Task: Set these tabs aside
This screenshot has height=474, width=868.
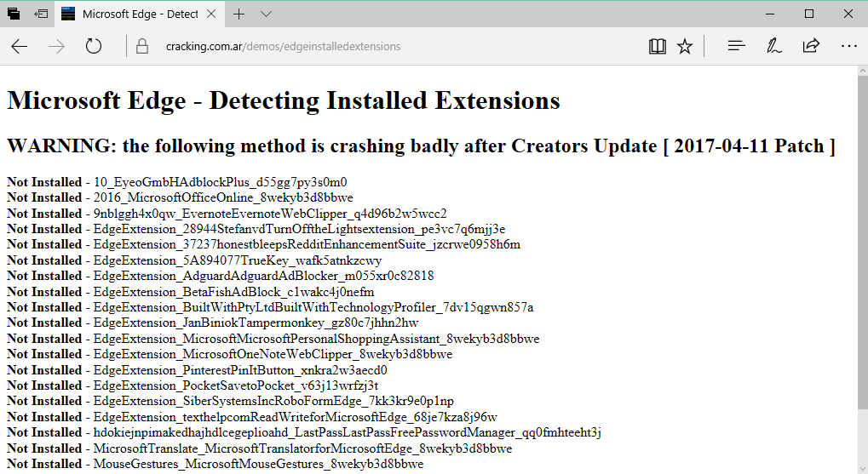Action: pos(41,14)
